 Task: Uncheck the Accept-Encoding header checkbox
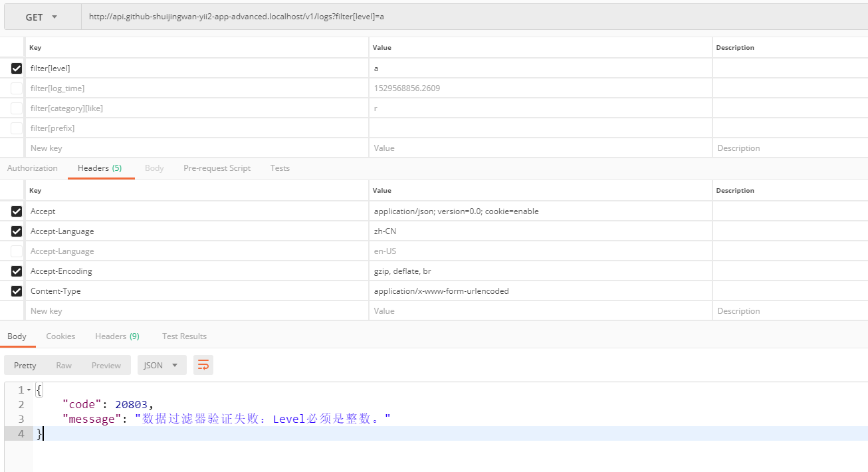(x=17, y=271)
